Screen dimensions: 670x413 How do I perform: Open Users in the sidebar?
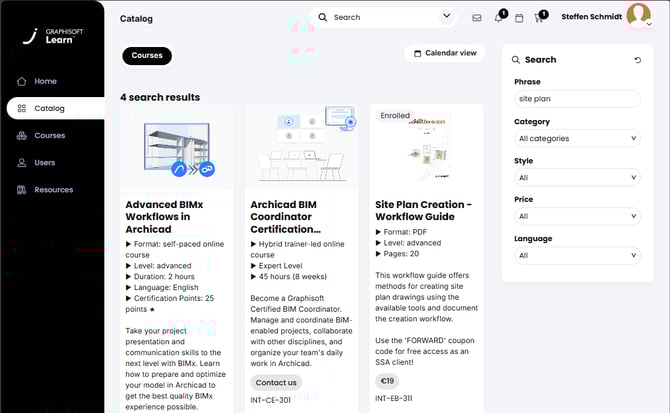(x=45, y=162)
